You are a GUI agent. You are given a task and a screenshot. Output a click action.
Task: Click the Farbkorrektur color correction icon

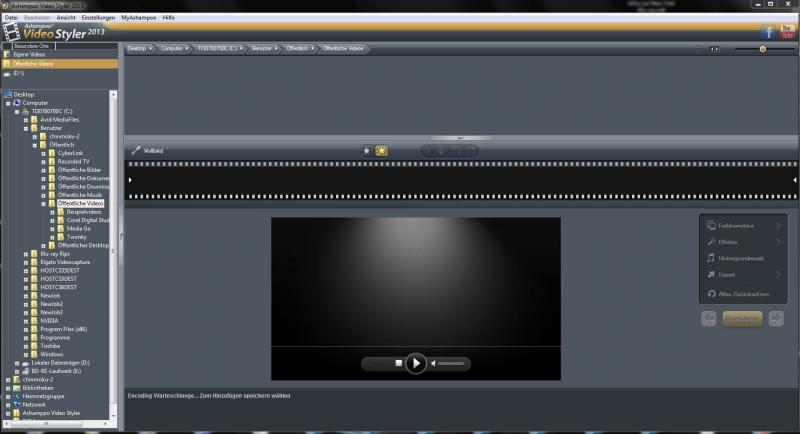pos(711,225)
